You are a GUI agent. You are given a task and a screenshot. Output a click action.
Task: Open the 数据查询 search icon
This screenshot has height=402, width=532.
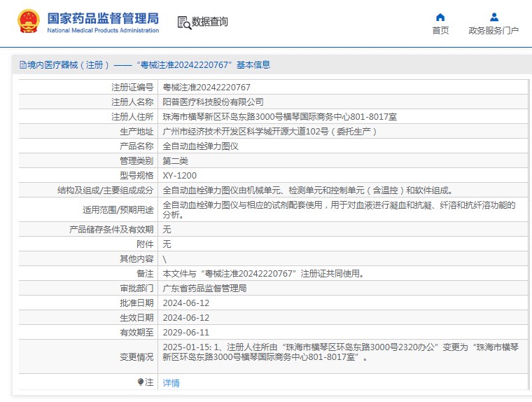pos(184,22)
